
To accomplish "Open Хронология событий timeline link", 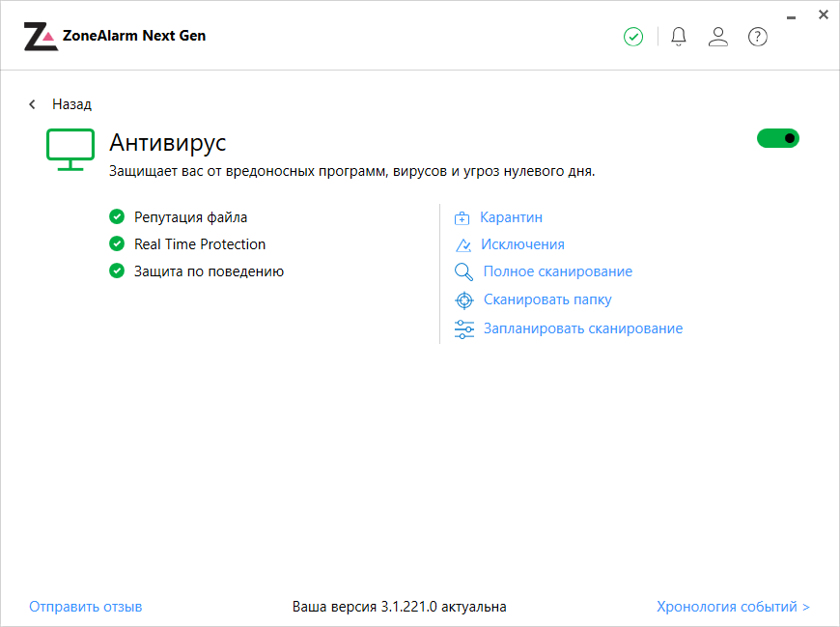I will coord(733,607).
